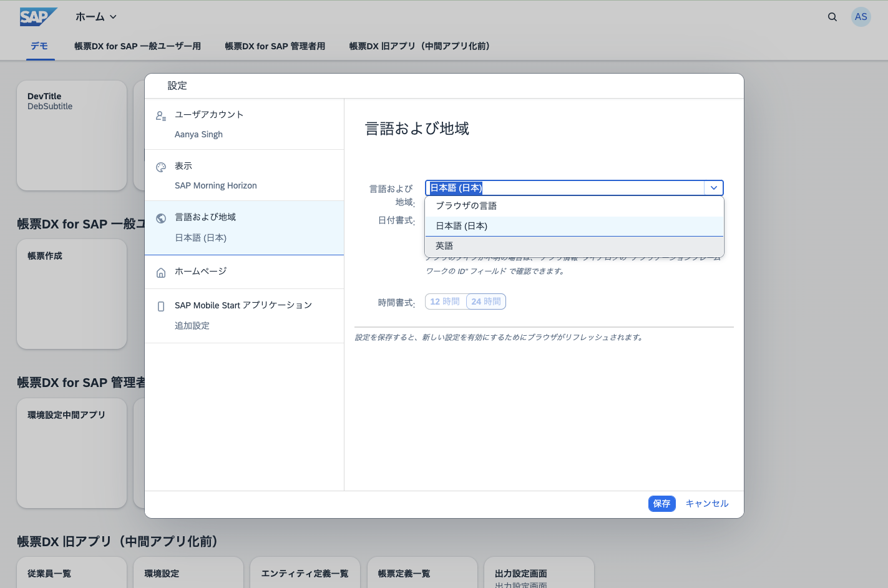Open the 環境設定 tile
888x588 pixels.
pyautogui.click(x=188, y=572)
